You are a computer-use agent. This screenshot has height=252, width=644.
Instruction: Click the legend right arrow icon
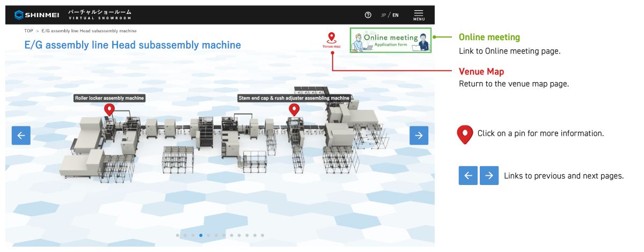(x=489, y=175)
